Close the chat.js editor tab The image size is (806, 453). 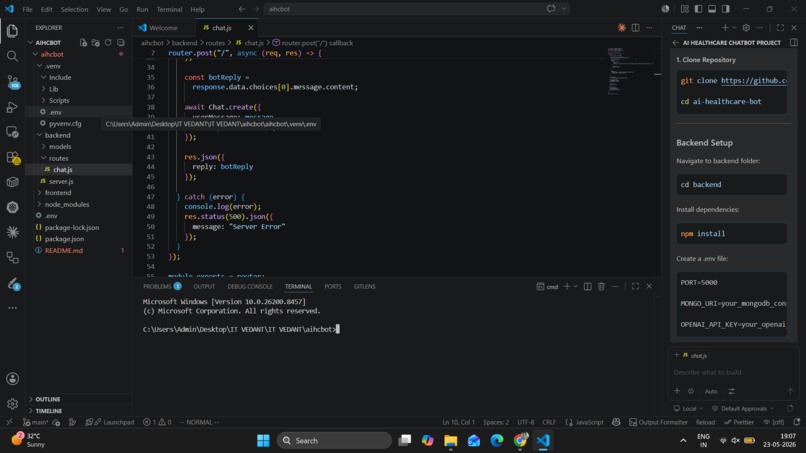click(251, 28)
